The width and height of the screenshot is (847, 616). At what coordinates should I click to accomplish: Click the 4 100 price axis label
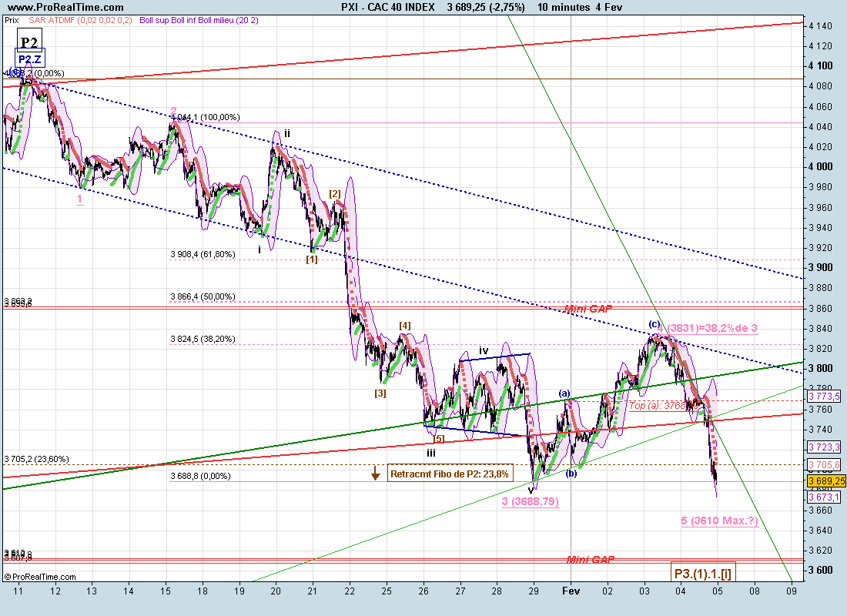click(821, 66)
